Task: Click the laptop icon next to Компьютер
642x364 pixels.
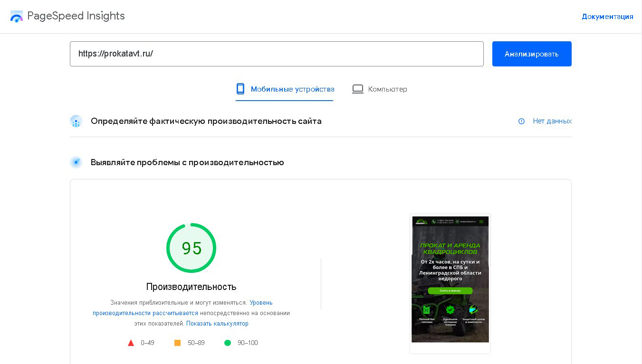Action: click(357, 88)
